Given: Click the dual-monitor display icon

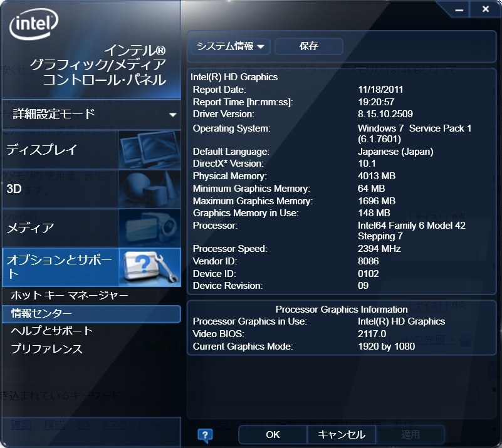Looking at the screenshot, I should 150,150.
